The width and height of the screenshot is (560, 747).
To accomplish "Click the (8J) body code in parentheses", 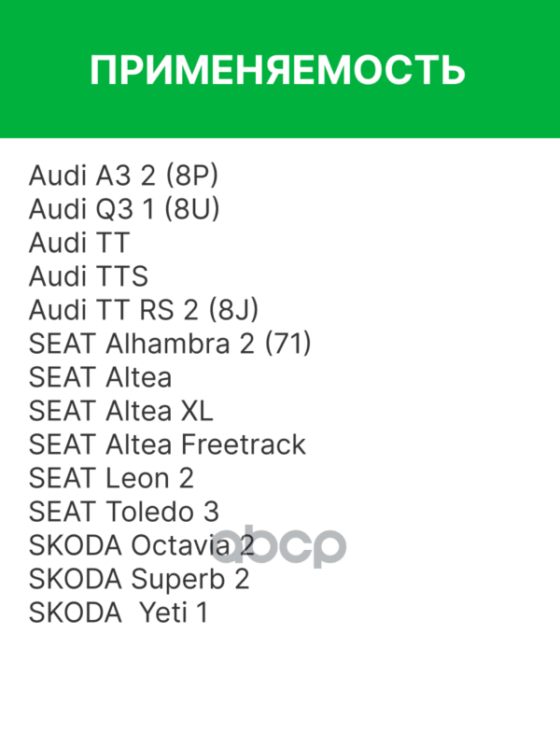I will click(x=233, y=310).
